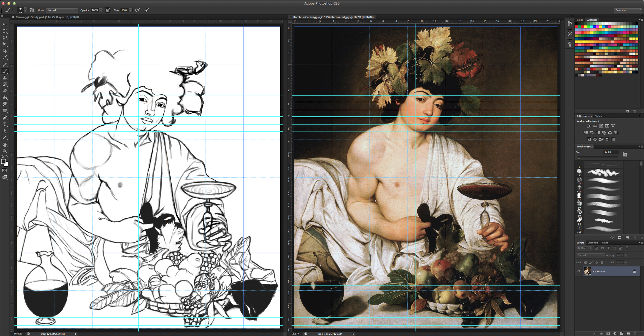Switch to the Bacchus-Caravaggio document tab

pos(333,17)
